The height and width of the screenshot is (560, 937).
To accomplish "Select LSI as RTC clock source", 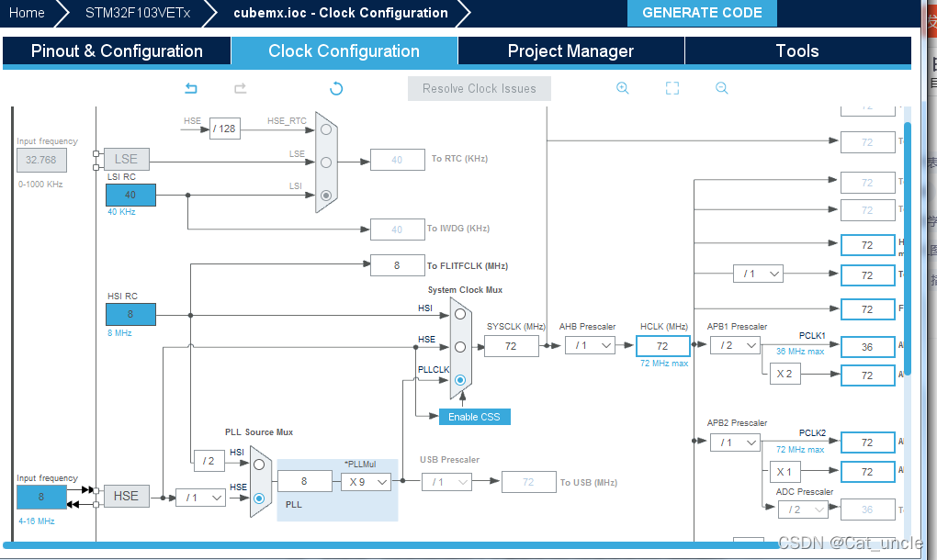I will [x=326, y=196].
